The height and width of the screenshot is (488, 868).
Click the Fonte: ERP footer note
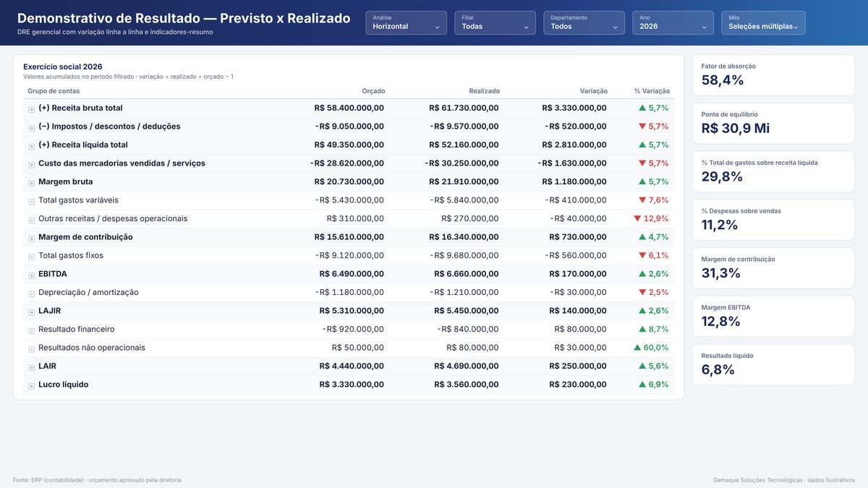pos(97,480)
